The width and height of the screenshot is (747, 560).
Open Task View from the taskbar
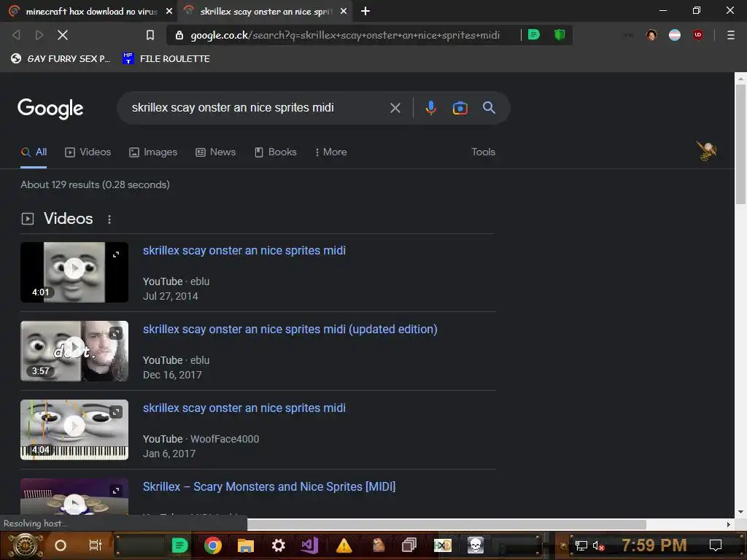pos(96,545)
